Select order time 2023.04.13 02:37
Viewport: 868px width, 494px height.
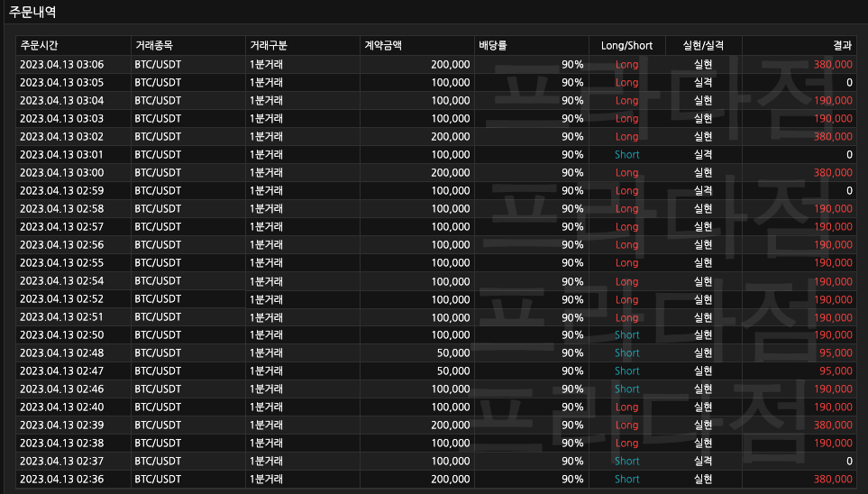[x=62, y=461]
